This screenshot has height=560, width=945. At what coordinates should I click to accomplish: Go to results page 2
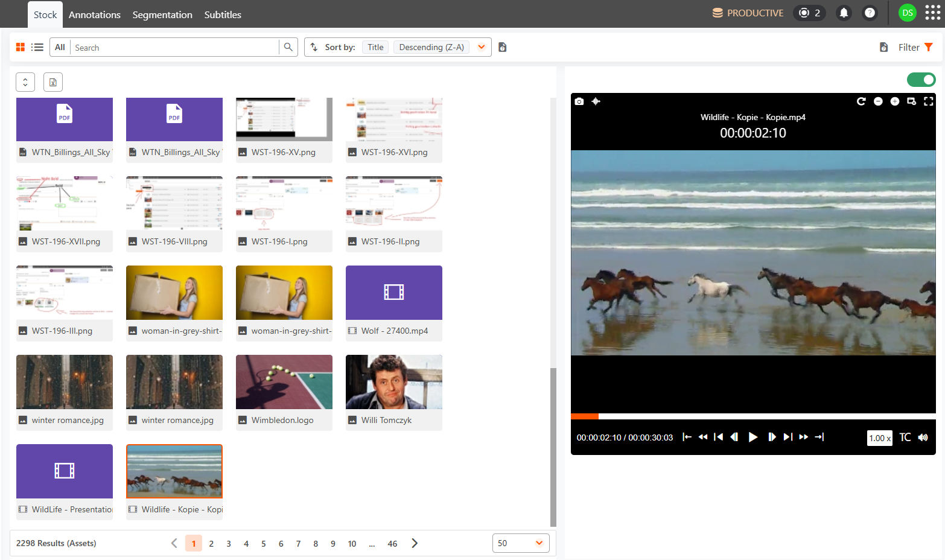[x=211, y=544]
